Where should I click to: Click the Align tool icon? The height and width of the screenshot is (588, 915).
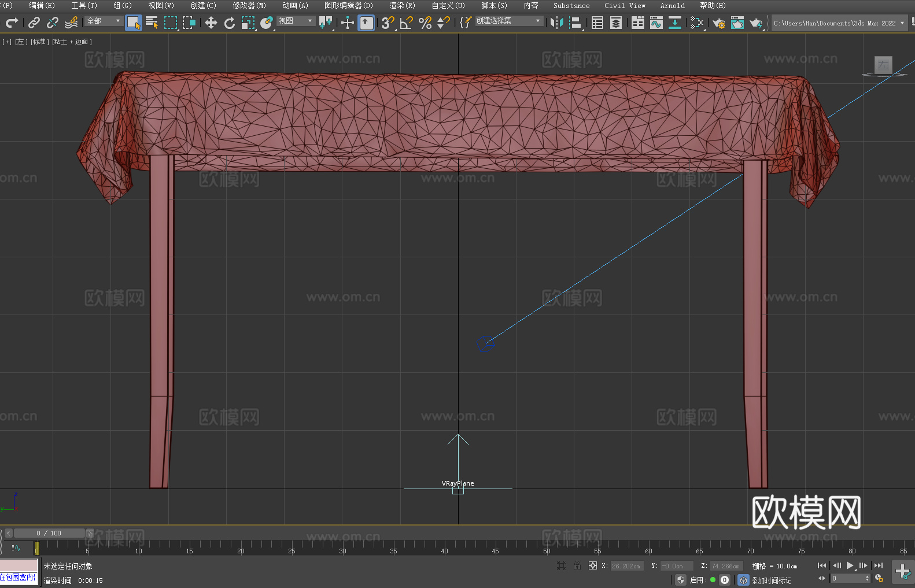(575, 23)
